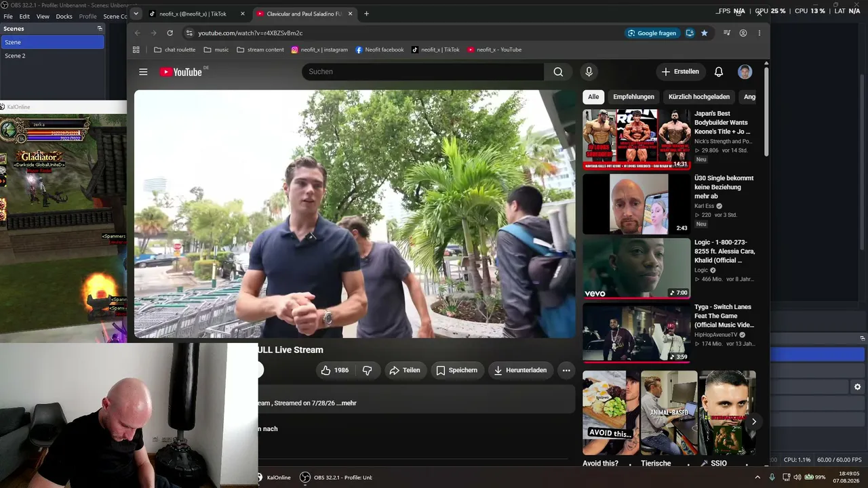Expand the video description with ...mehr
The width and height of the screenshot is (868, 488).
(347, 403)
